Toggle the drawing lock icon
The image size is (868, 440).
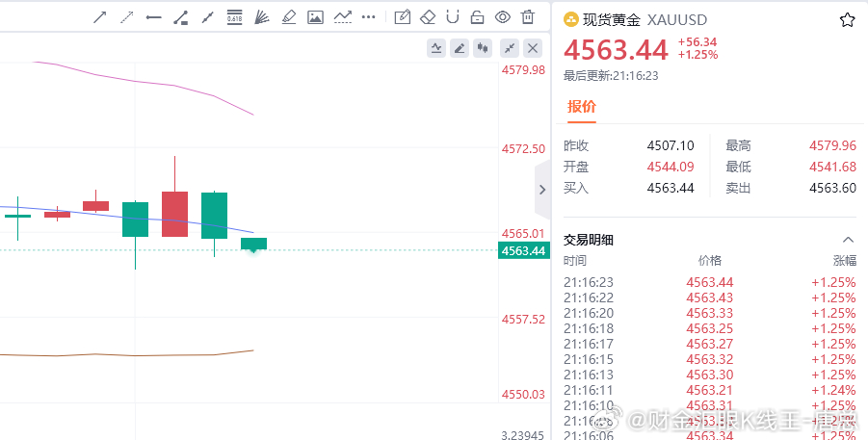point(477,17)
